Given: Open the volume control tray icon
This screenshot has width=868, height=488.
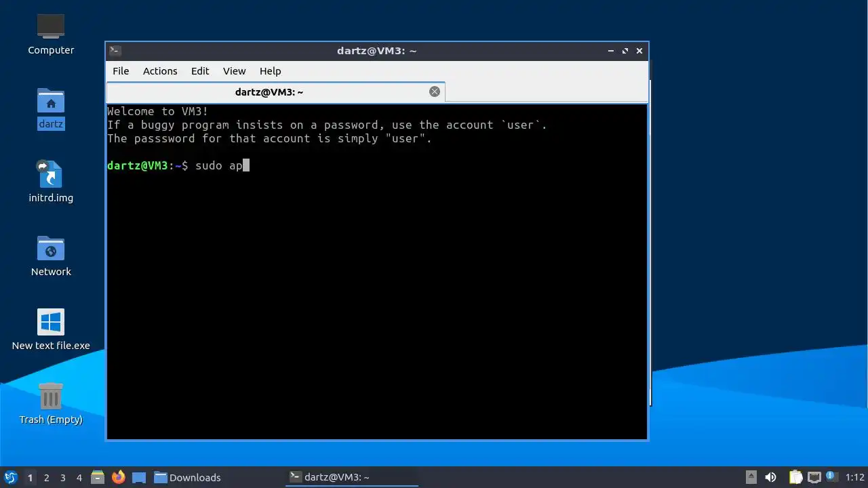Looking at the screenshot, I should pyautogui.click(x=770, y=477).
